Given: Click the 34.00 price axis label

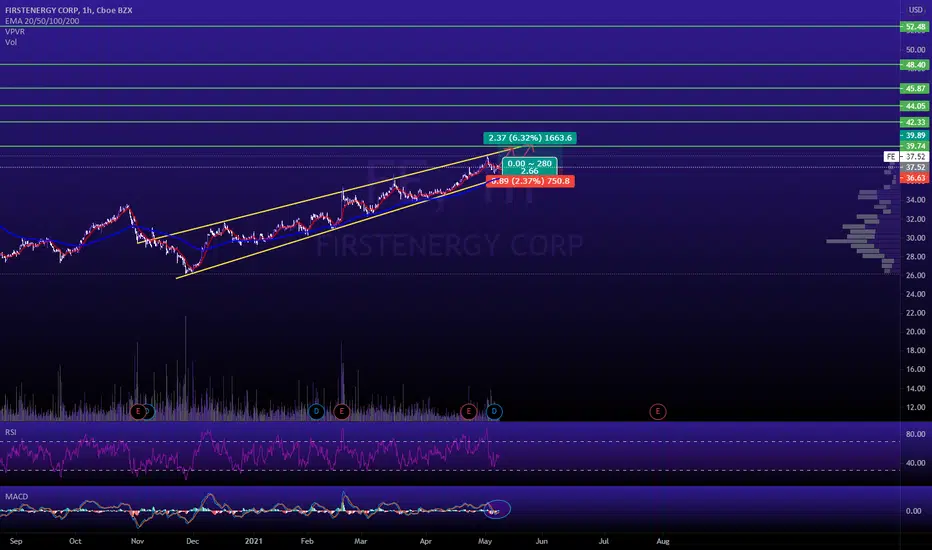Looking at the screenshot, I should [x=915, y=200].
